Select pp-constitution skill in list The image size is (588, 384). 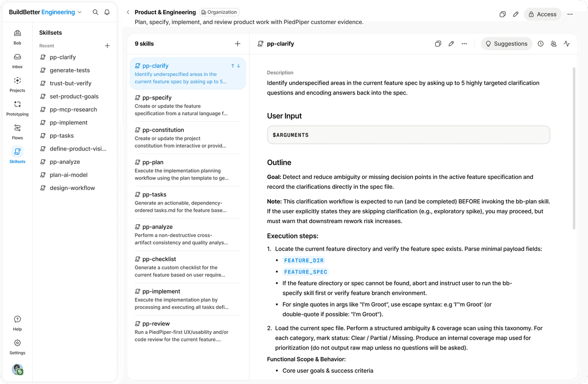click(x=188, y=138)
